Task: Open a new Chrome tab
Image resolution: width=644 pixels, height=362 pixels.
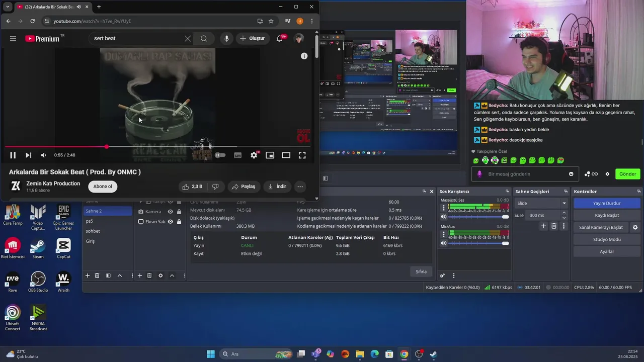Action: [99, 7]
